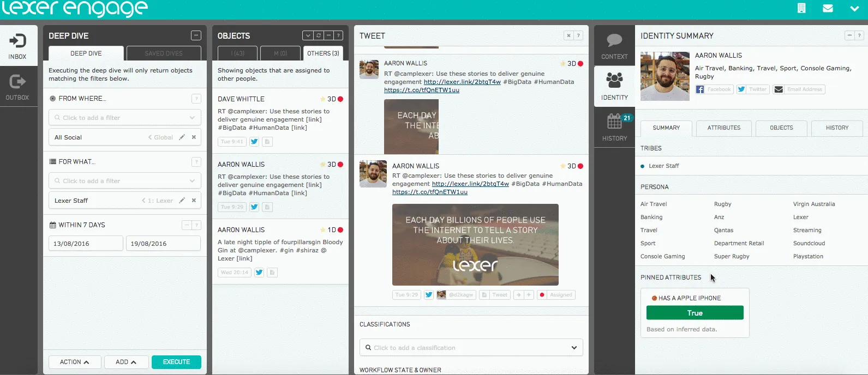This screenshot has width=868, height=375.
Task: Click the help icon in Objects header
Action: click(338, 35)
